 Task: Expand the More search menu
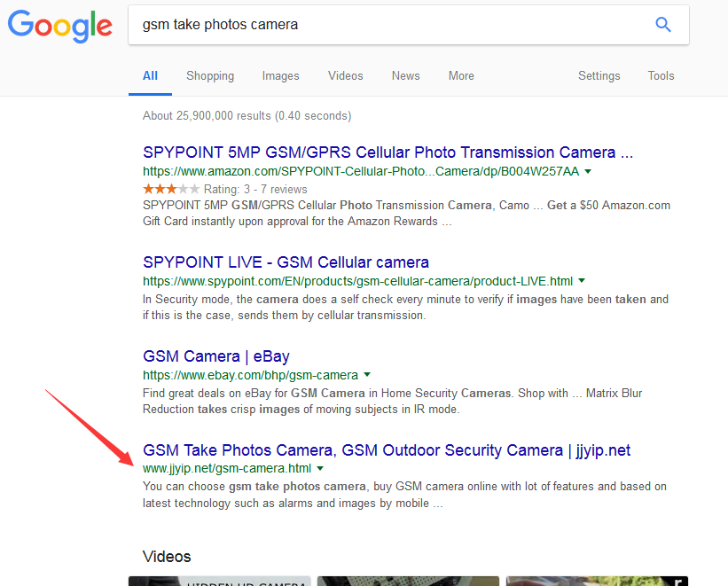[x=461, y=75]
